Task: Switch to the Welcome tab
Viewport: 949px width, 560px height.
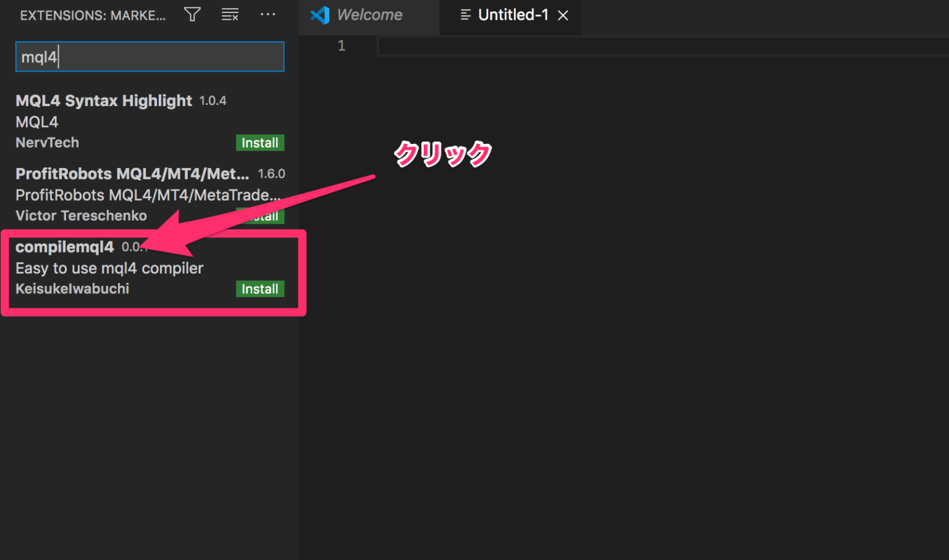Action: click(369, 15)
